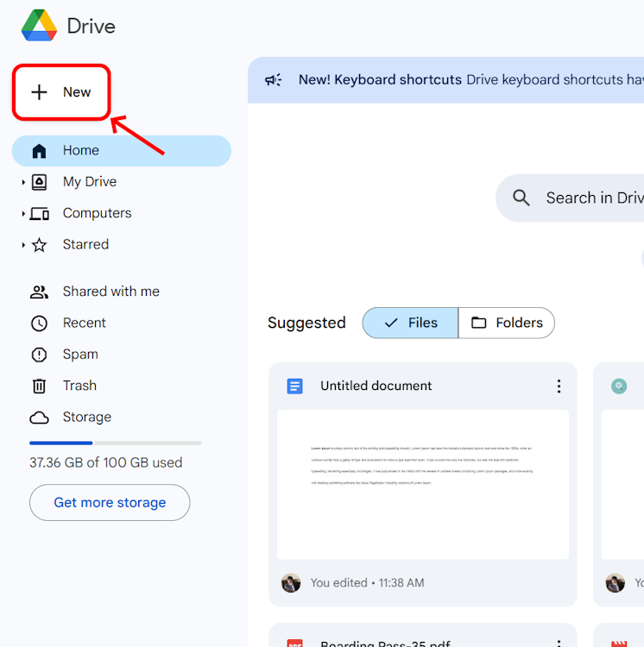Focus the Search in Drive field
Screen dimensions: 644x647
pyautogui.click(x=570, y=198)
